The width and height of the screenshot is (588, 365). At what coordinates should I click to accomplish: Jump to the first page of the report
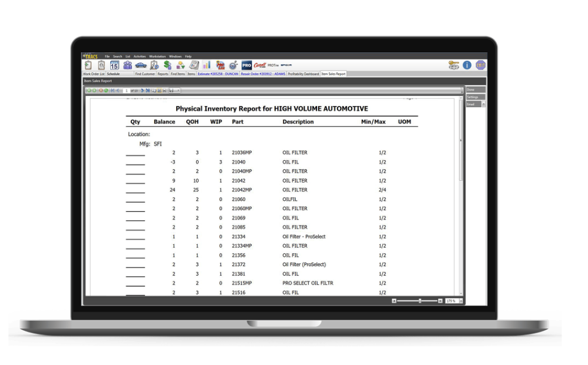click(x=111, y=90)
